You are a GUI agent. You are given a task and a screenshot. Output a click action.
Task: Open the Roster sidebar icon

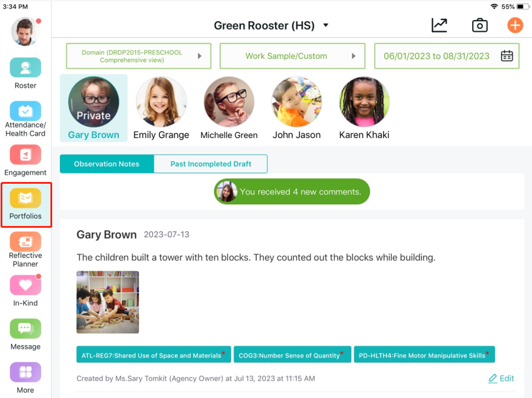[25, 68]
